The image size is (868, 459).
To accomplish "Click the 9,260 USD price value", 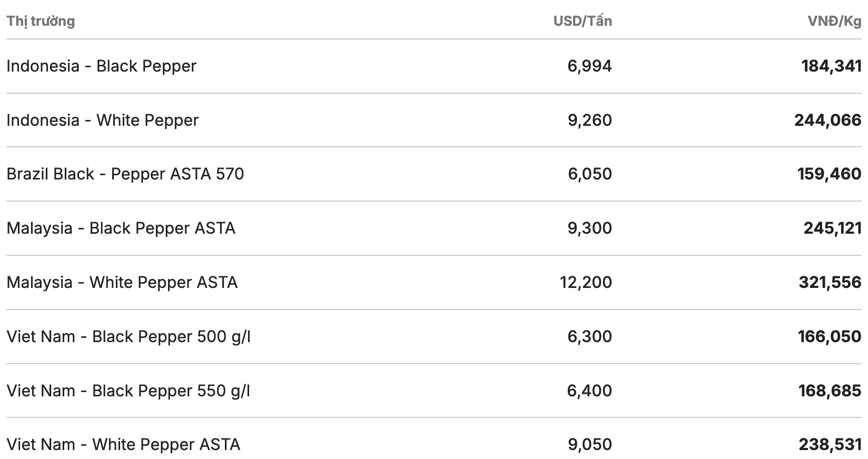I will click(x=589, y=121).
